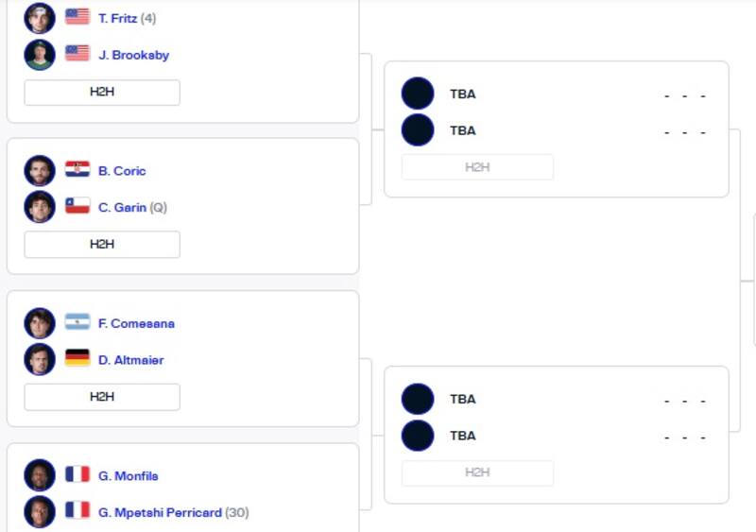Open H2H for Coric vs Garin
The image size is (756, 532).
pyautogui.click(x=102, y=244)
